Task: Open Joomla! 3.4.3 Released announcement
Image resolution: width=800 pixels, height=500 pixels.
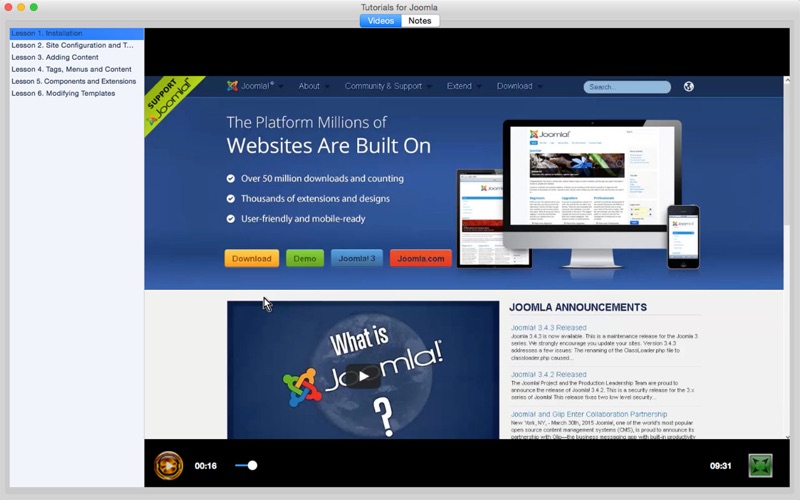Action: 548,328
